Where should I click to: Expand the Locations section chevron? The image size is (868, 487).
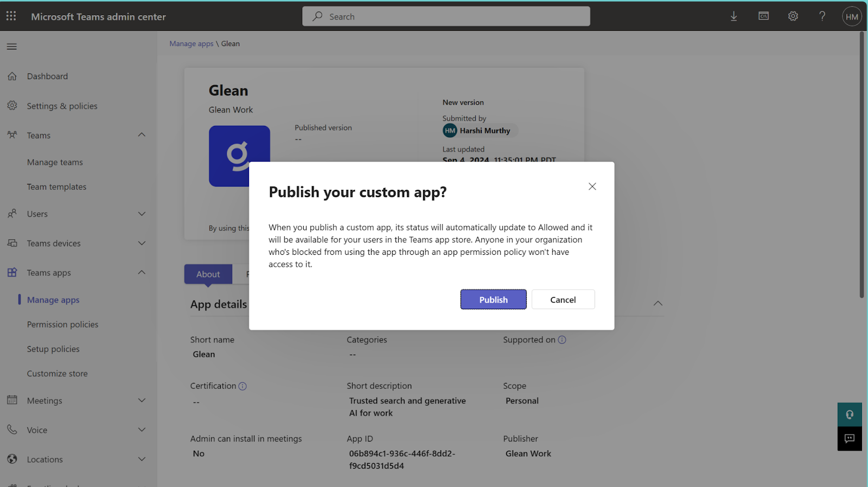coord(142,459)
